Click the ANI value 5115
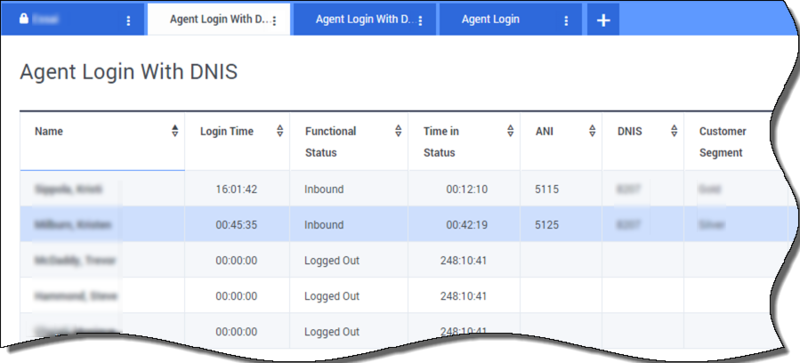This screenshot has height=363, width=800. click(x=547, y=189)
